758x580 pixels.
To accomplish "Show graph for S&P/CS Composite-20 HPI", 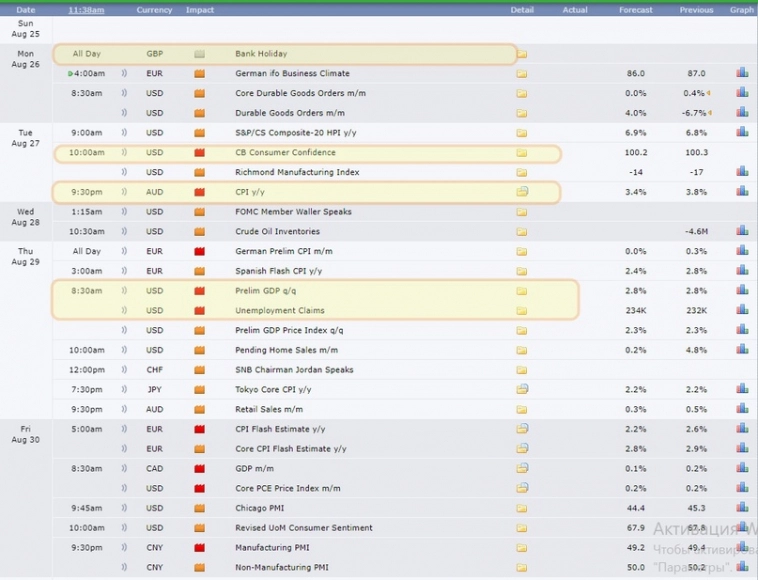I will click(x=743, y=132).
